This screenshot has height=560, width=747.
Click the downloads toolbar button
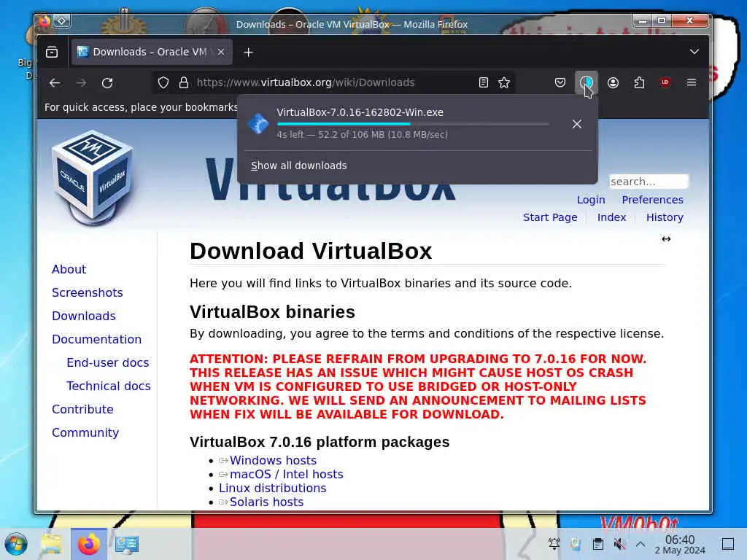586,83
